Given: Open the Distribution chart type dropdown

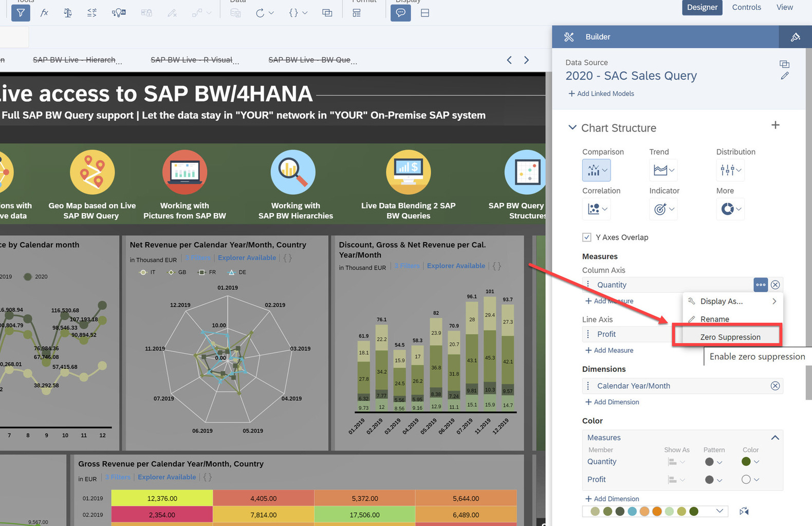Looking at the screenshot, I should 731,170.
